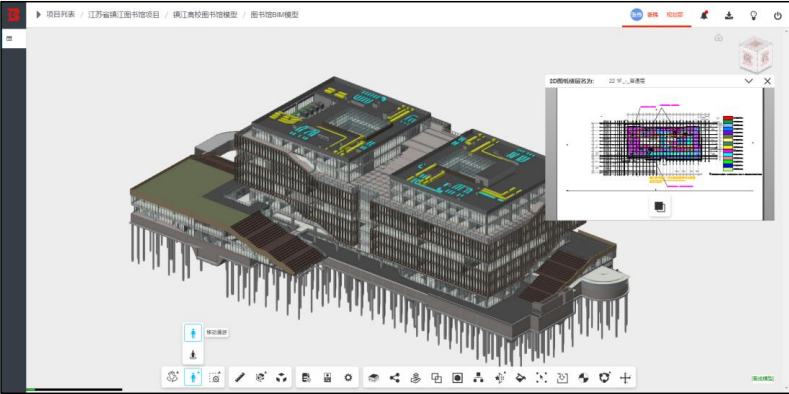Click the 3D view cube
The height and width of the screenshot is (394, 789).
pos(755,55)
